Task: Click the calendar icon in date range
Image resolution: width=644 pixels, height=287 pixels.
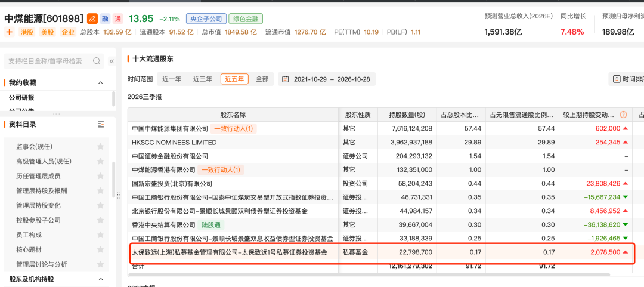Action: coord(286,79)
